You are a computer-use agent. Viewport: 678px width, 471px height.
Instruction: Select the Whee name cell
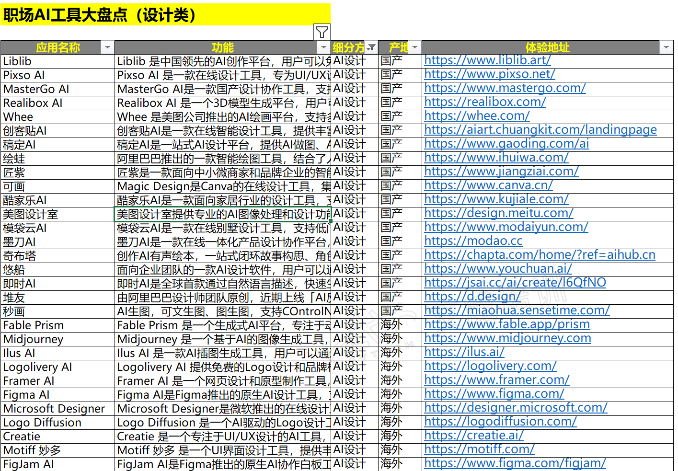pos(58,117)
